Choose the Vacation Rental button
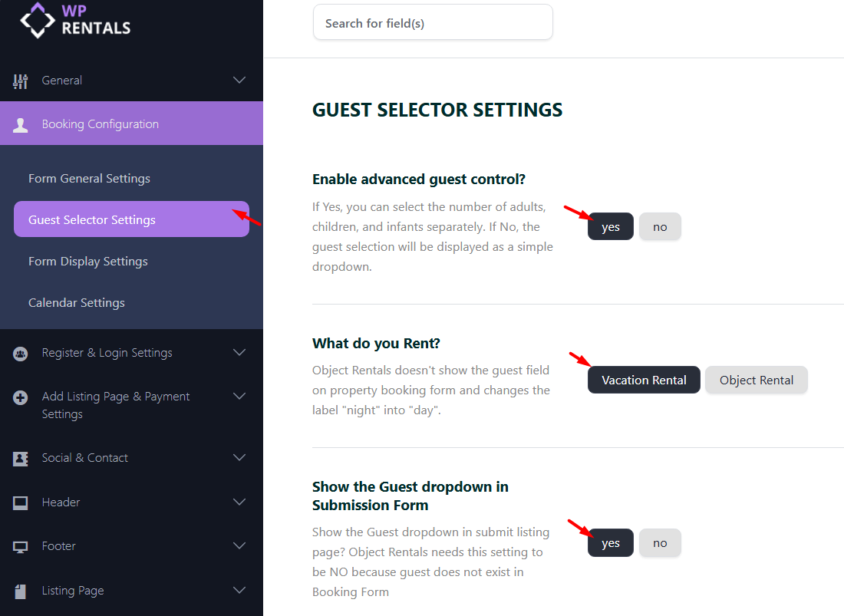This screenshot has height=616, width=844. (644, 380)
